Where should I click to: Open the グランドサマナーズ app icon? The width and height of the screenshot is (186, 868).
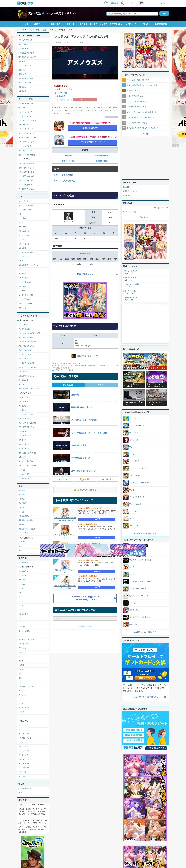click(x=126, y=497)
